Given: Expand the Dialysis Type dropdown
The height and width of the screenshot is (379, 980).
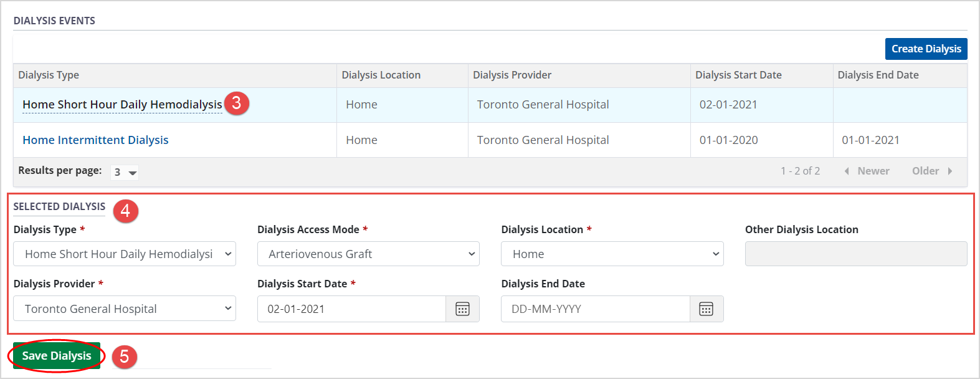Looking at the screenshot, I should click(125, 254).
